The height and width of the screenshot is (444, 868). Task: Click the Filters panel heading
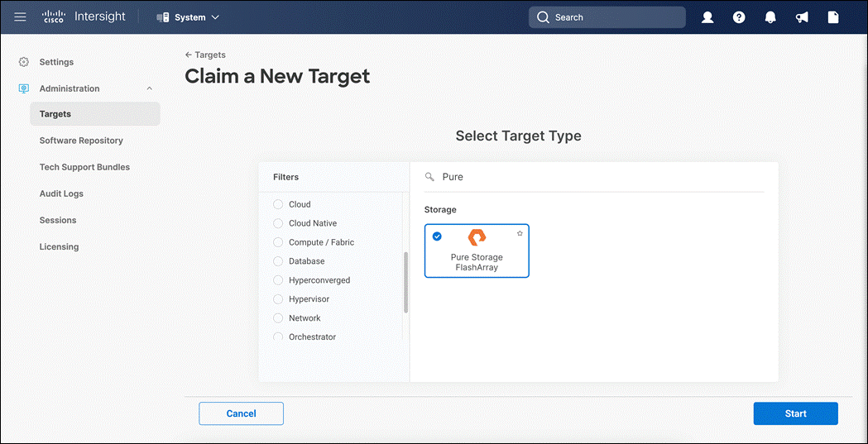click(x=285, y=177)
